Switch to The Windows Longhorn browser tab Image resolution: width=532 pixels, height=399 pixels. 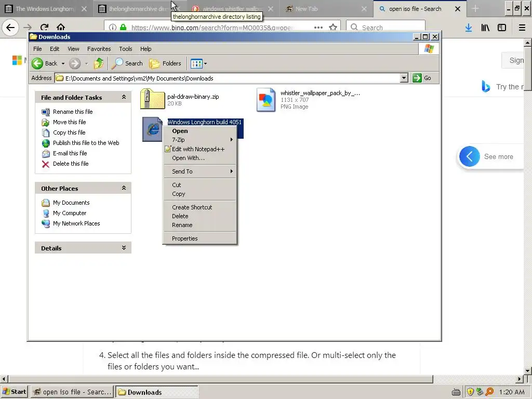pyautogui.click(x=45, y=9)
